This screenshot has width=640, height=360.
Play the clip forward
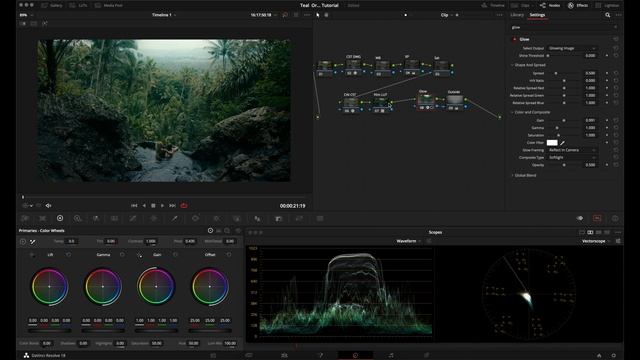click(162, 206)
